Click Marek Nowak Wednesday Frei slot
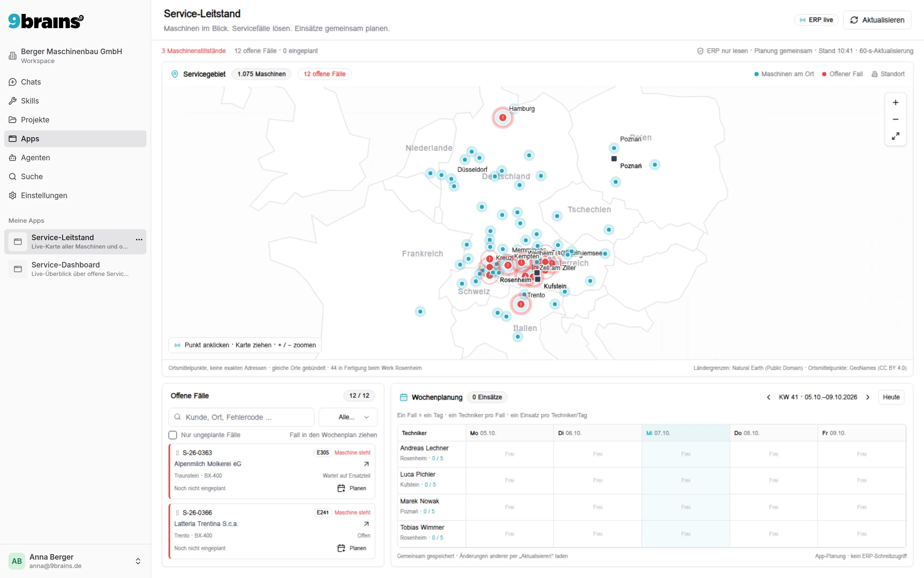The width and height of the screenshot is (924, 578). 686,507
